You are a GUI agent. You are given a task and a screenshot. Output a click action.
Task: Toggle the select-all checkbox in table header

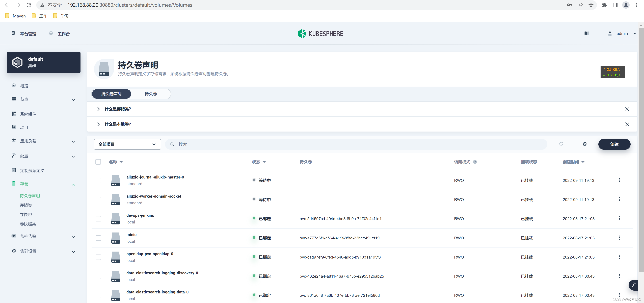point(98,162)
